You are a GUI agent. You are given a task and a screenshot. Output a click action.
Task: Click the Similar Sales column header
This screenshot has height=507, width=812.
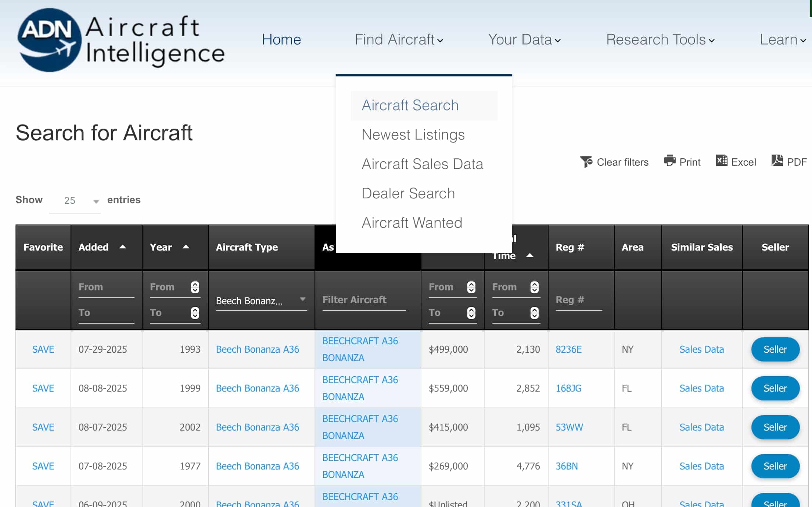(x=702, y=247)
